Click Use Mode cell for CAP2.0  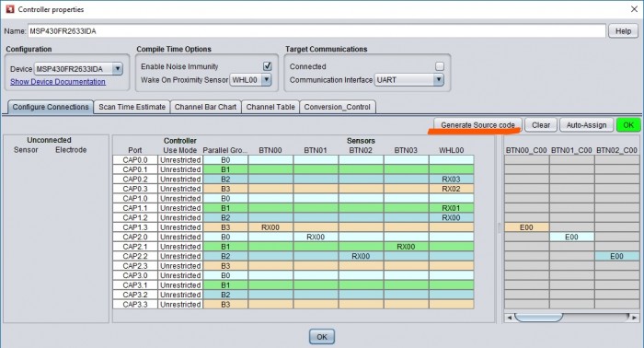pyautogui.click(x=180, y=238)
